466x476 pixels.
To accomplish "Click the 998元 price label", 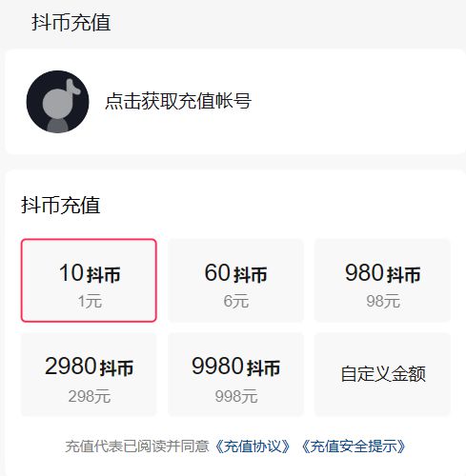I will point(236,396).
